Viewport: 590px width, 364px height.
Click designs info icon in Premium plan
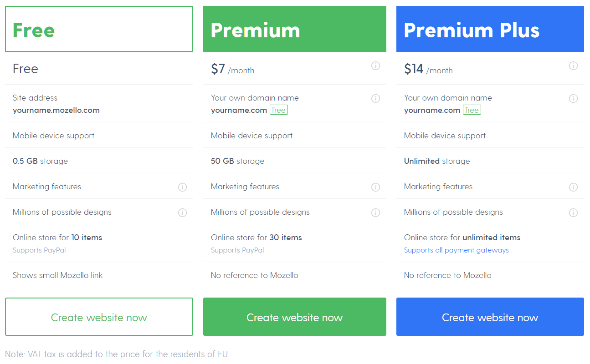click(375, 212)
